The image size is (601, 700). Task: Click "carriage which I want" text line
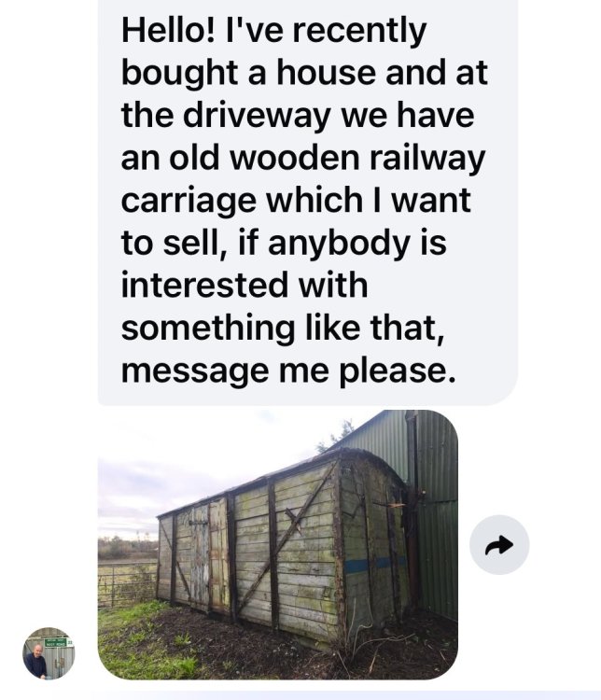coord(296,201)
